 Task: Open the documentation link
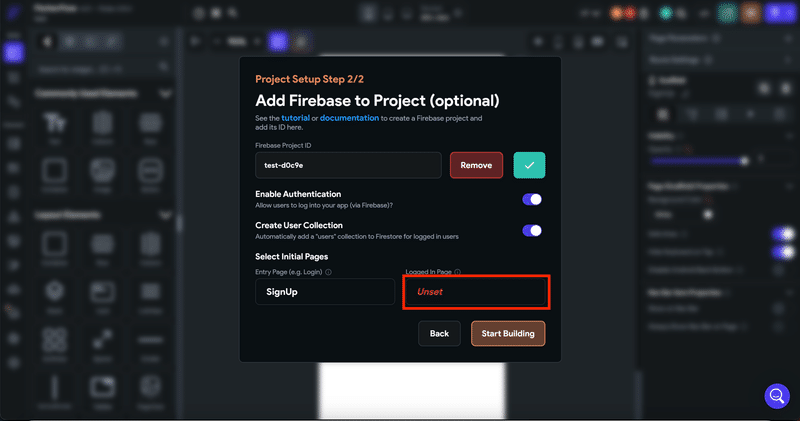click(349, 118)
